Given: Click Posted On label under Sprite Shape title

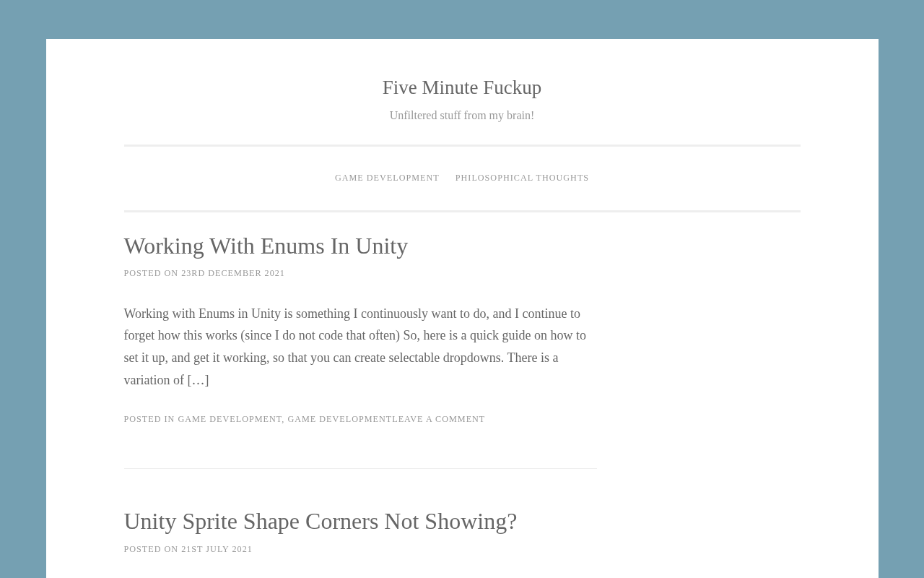Looking at the screenshot, I should coord(150,549).
